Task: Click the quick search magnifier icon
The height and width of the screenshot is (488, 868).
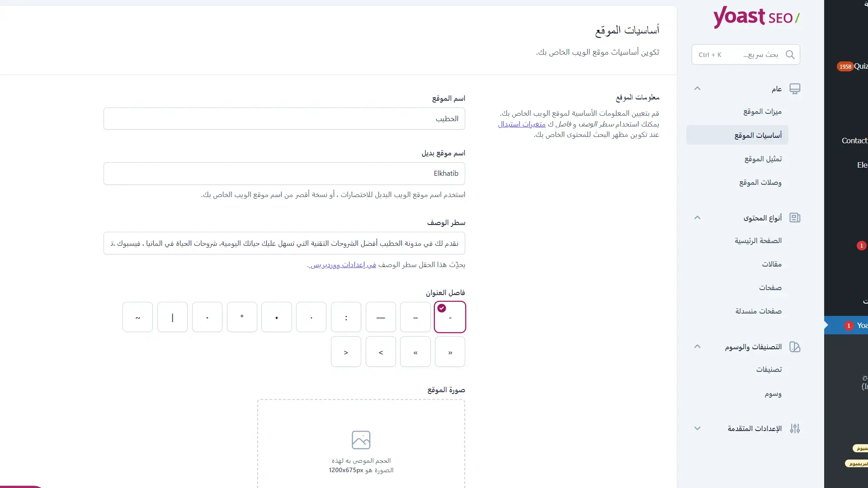Action: (x=790, y=55)
